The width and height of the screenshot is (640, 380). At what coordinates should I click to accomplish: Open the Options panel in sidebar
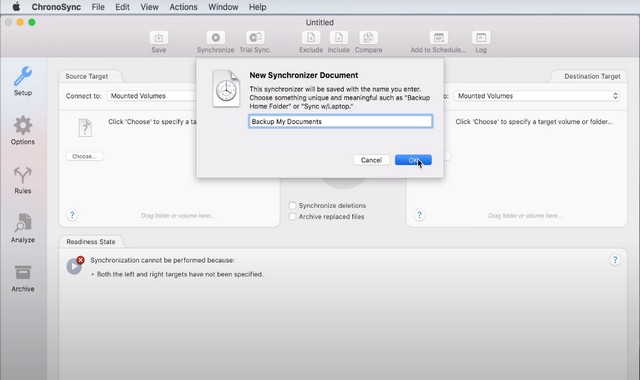point(23,130)
